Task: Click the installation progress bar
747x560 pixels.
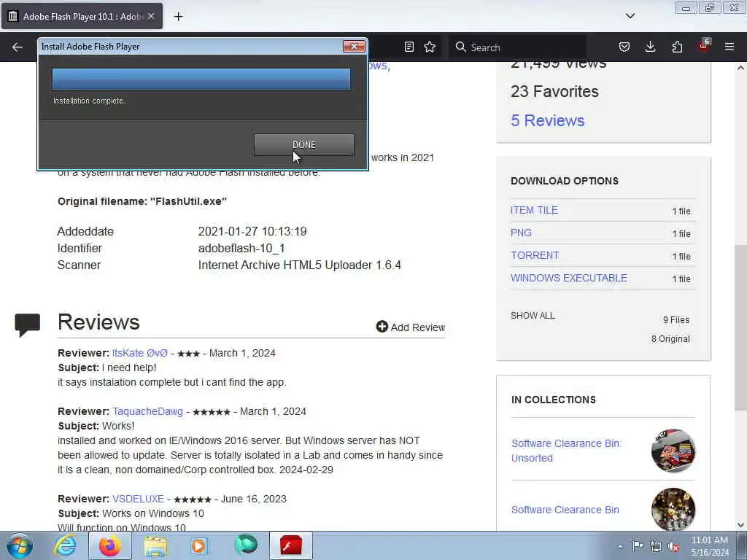Action: click(x=201, y=79)
